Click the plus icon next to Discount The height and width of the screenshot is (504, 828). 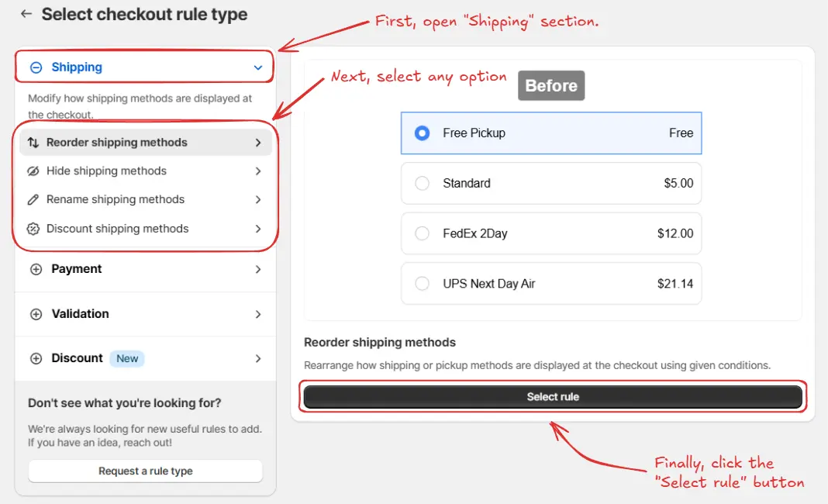tap(35, 358)
